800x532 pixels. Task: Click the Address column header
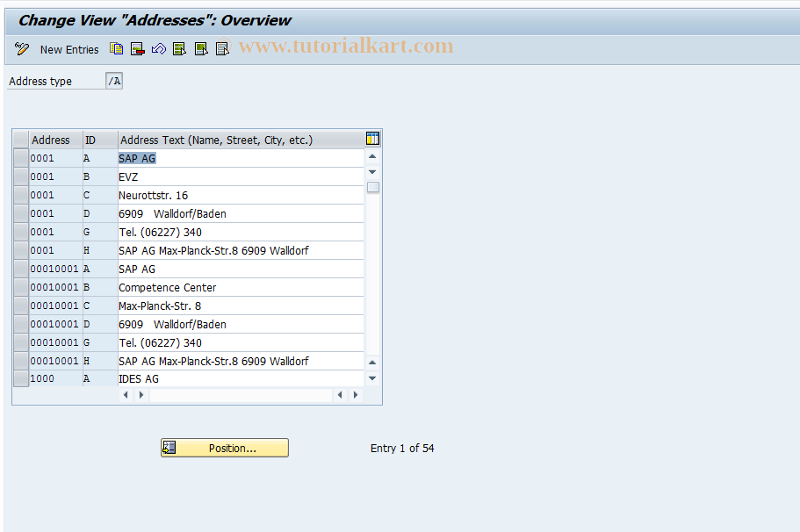55,140
